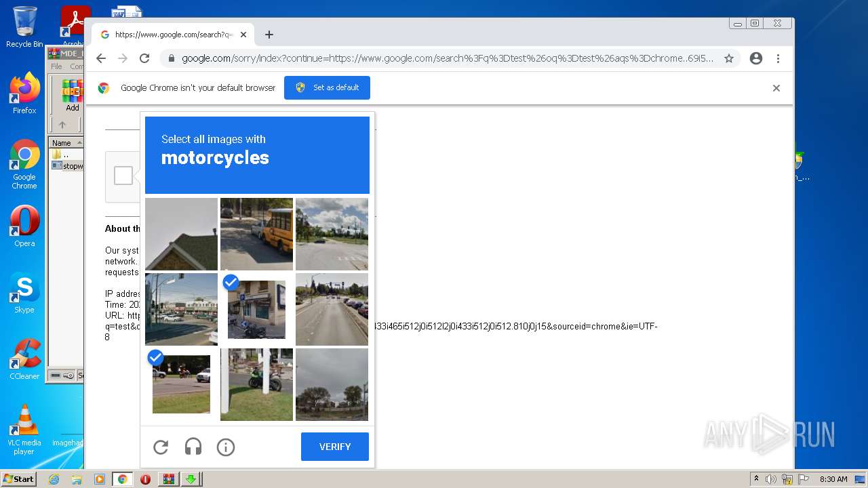868x488 pixels.
Task: Open CCleaner desktop shortcut
Action: pos(24,359)
